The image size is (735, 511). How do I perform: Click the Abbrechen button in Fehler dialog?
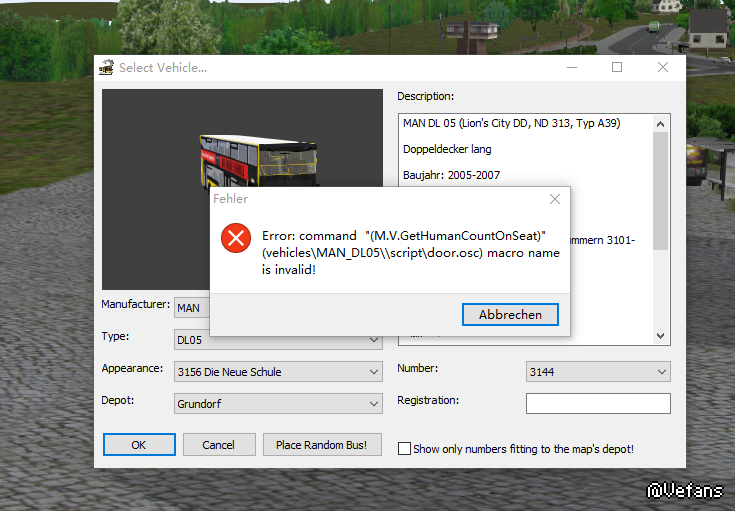[510, 314]
